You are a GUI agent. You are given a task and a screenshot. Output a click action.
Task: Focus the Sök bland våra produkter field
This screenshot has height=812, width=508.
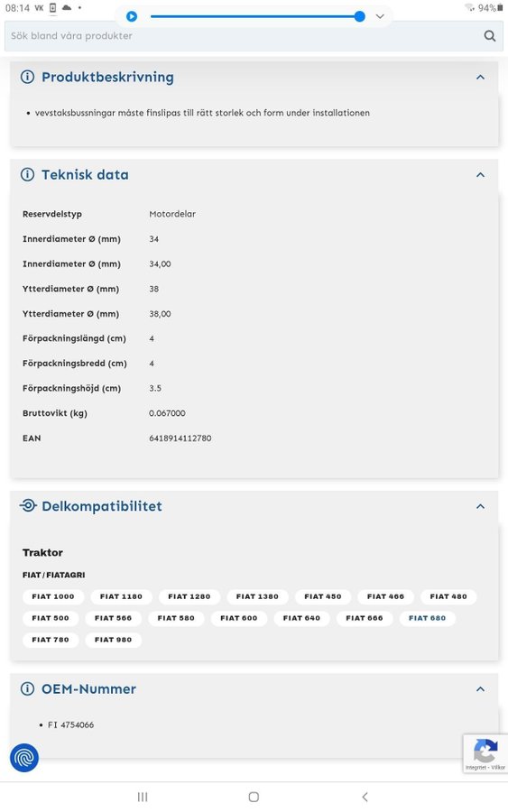click(x=244, y=36)
